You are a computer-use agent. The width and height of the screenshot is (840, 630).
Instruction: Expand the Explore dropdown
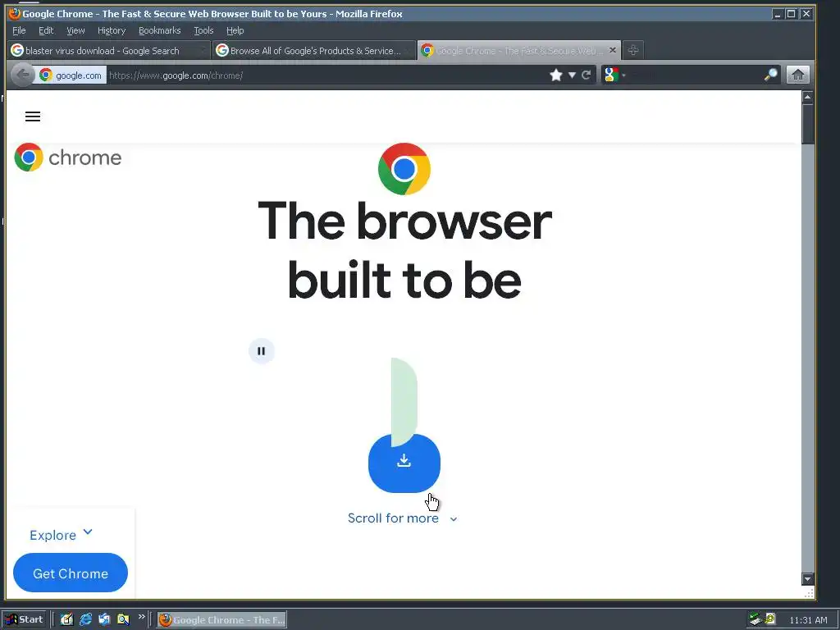(x=61, y=534)
